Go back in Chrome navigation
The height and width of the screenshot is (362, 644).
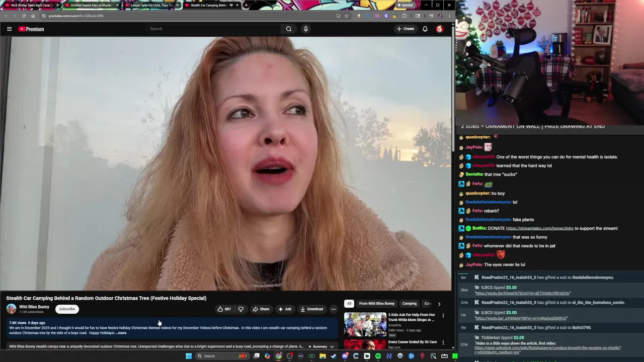click(6, 16)
